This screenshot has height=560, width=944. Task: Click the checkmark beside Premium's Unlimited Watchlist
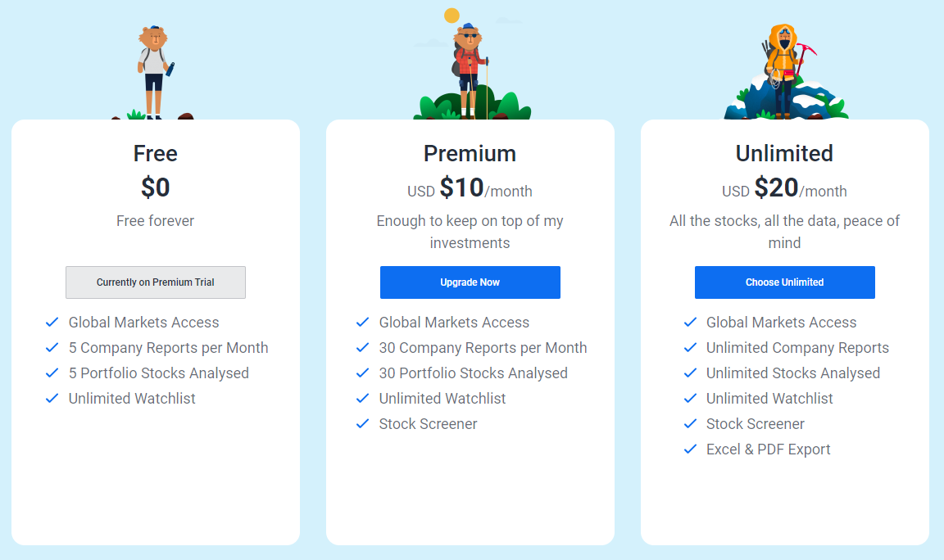(x=362, y=398)
